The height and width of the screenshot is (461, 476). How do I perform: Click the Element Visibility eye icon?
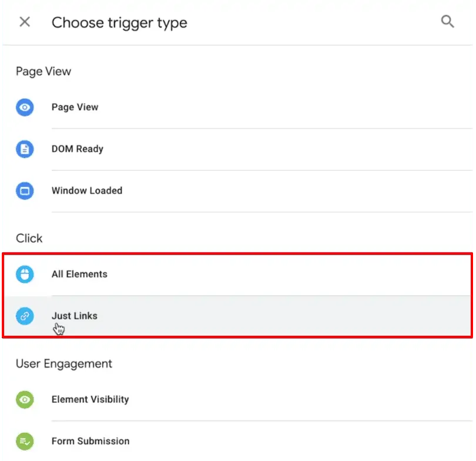(x=24, y=399)
